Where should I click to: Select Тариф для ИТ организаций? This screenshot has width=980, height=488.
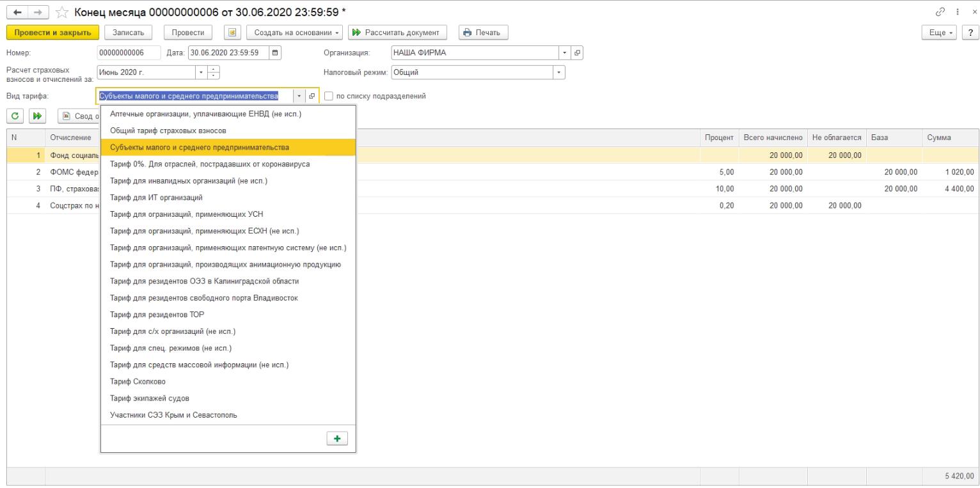pos(228,198)
